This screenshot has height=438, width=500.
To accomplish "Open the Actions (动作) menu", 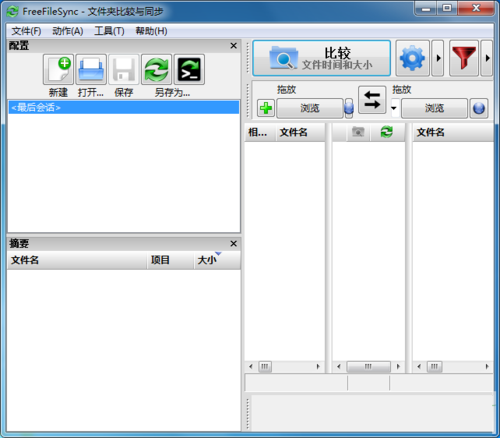I will (x=68, y=31).
